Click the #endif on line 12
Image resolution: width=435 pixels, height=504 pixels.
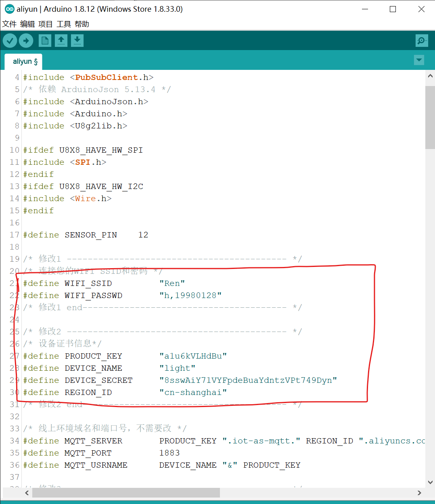coord(38,174)
